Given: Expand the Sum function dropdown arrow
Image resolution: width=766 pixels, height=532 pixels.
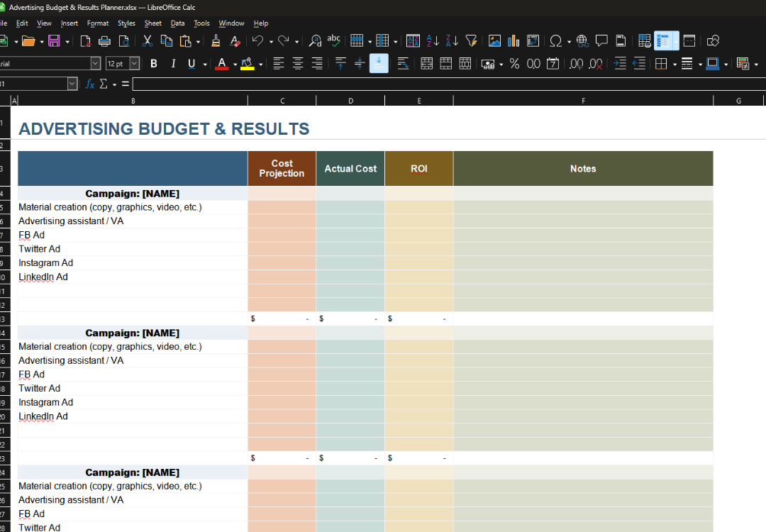Looking at the screenshot, I should (x=114, y=84).
